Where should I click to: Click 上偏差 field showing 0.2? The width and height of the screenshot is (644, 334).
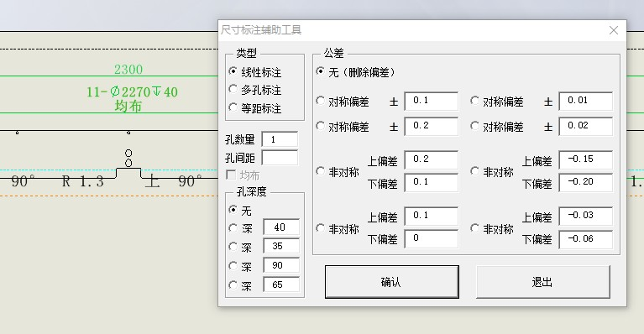click(x=432, y=160)
